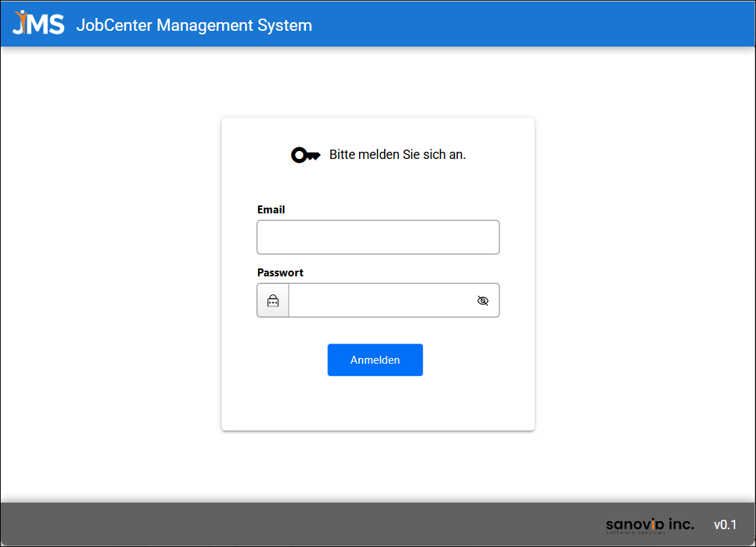Click the 'Bitte melden Sie sich an.' text
The image size is (756, 547).
(x=397, y=155)
